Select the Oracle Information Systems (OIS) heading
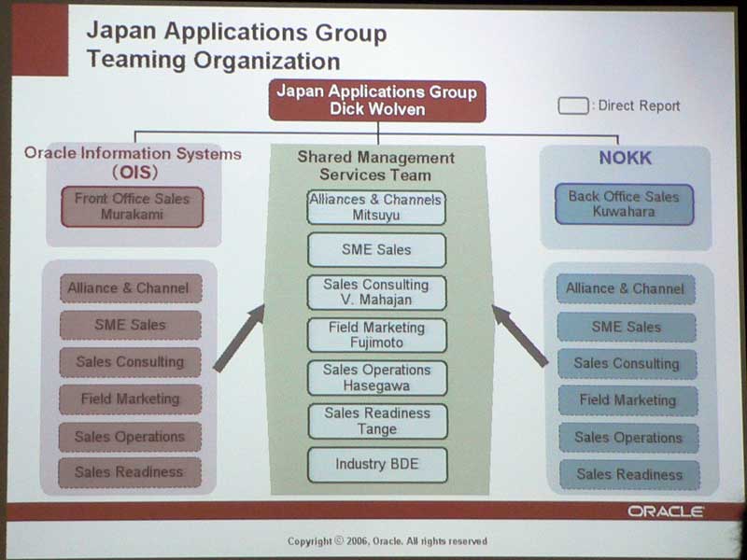The height and width of the screenshot is (560, 747). click(x=133, y=162)
